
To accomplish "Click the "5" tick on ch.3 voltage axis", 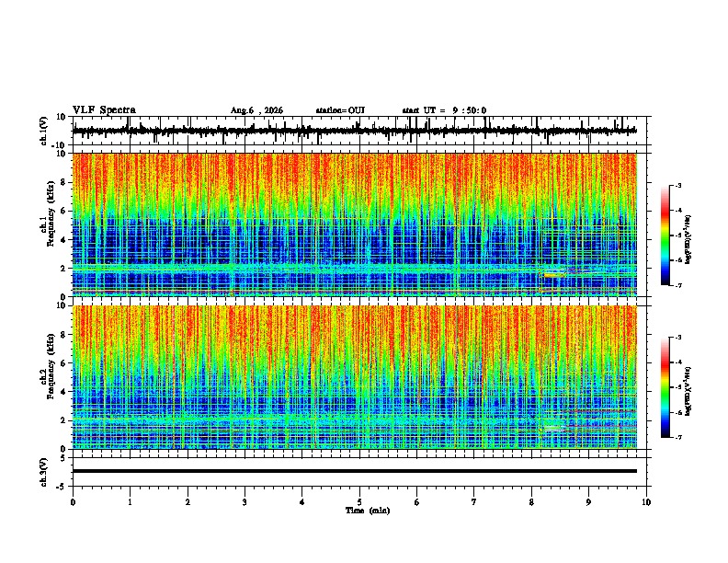I will coord(63,458).
